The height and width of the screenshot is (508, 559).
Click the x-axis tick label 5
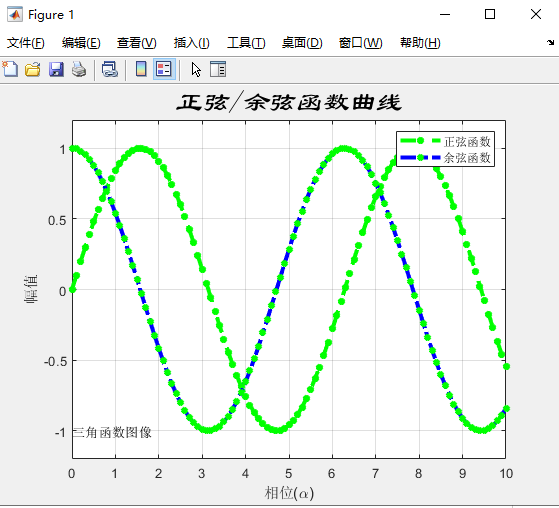coord(288,473)
